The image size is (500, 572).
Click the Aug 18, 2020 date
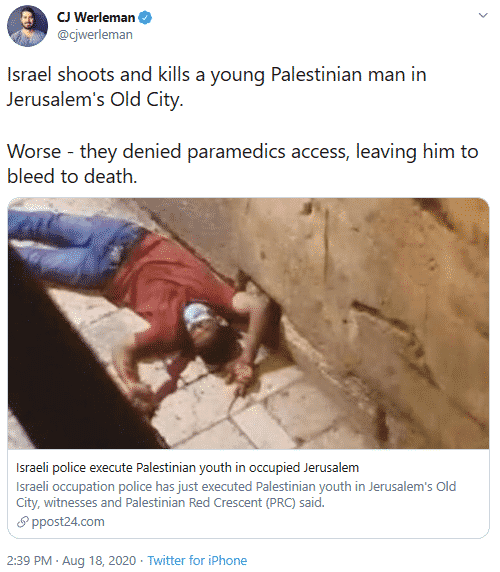click(99, 560)
